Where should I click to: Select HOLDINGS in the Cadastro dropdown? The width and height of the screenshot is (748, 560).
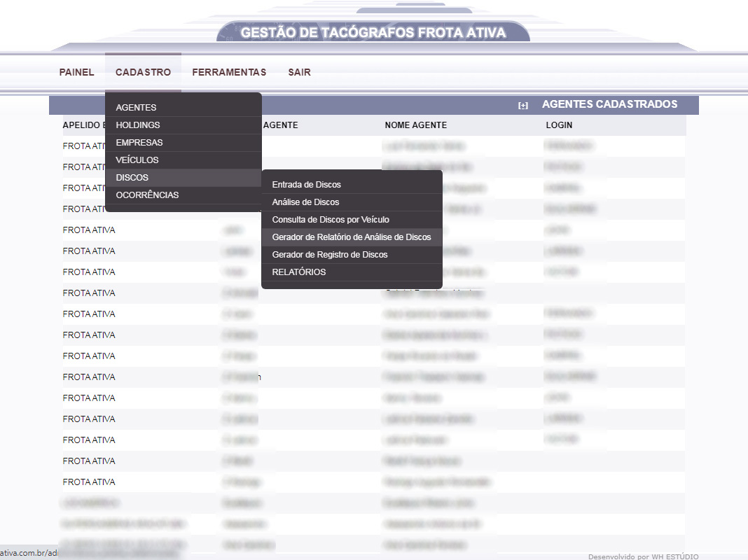183,125
